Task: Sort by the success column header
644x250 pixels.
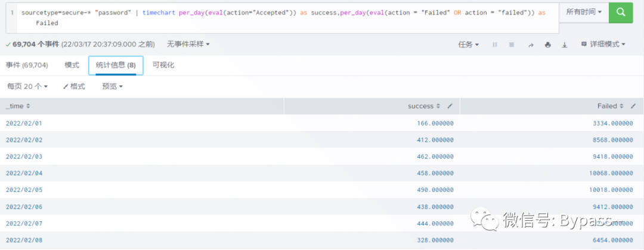Action: click(424, 106)
